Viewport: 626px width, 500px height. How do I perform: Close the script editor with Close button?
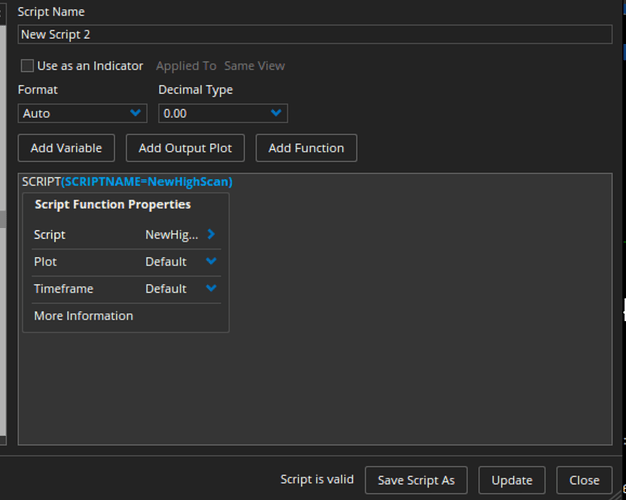point(584,480)
